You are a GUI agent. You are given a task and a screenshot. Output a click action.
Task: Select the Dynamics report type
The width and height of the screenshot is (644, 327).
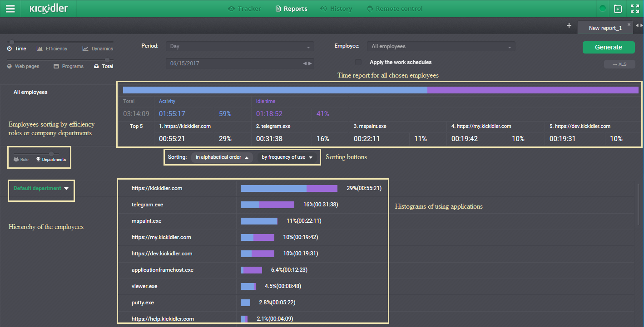tap(98, 49)
